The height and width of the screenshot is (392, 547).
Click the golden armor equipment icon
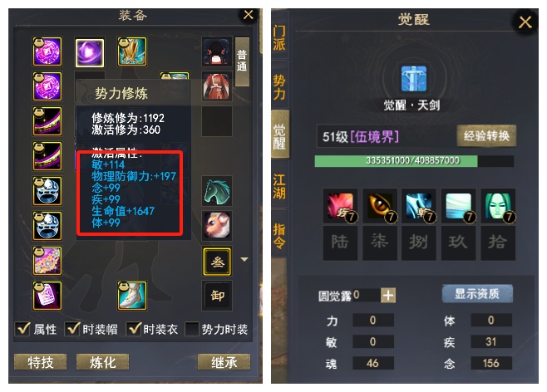click(132, 51)
